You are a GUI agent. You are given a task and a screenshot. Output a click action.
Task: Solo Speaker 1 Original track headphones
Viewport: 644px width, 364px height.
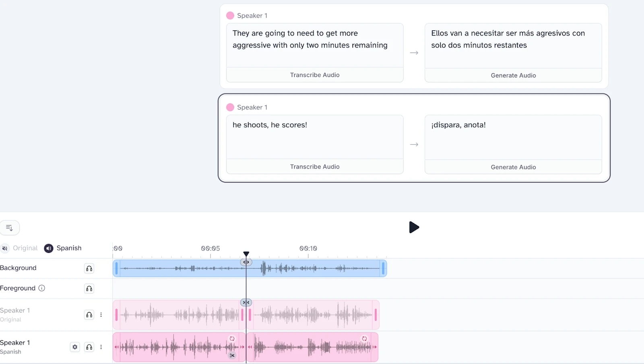[x=89, y=315]
